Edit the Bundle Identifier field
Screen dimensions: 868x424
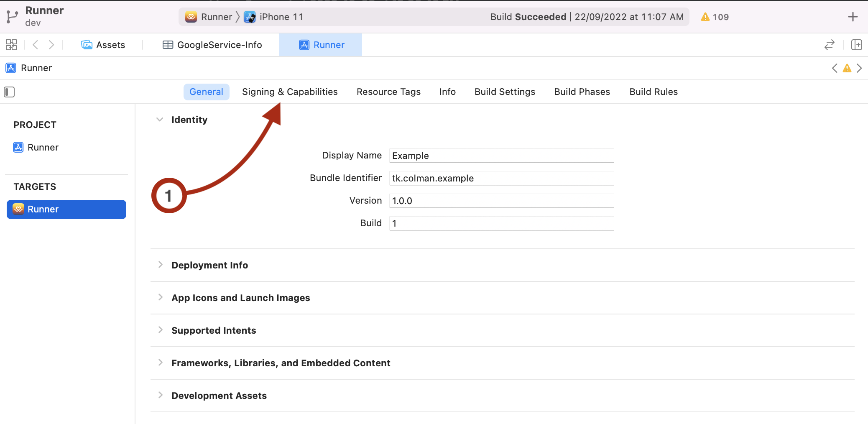point(501,178)
